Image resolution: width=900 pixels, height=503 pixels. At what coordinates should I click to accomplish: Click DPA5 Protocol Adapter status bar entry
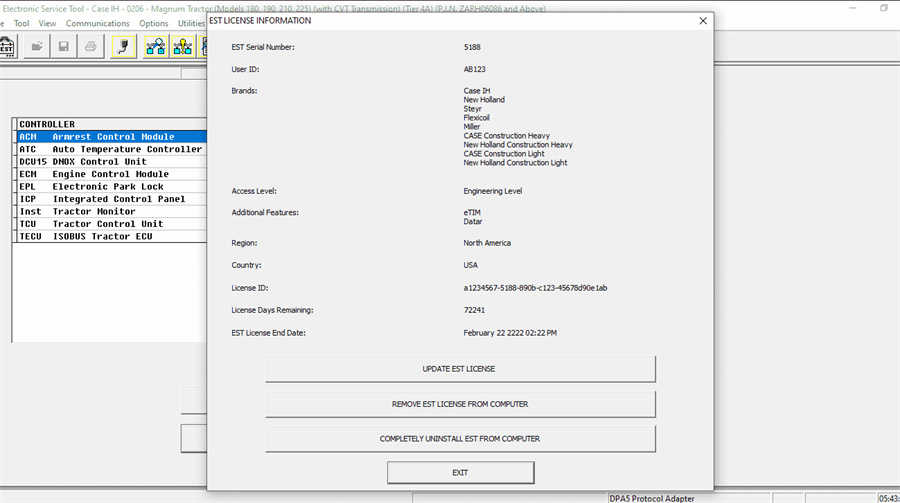pyautogui.click(x=651, y=498)
